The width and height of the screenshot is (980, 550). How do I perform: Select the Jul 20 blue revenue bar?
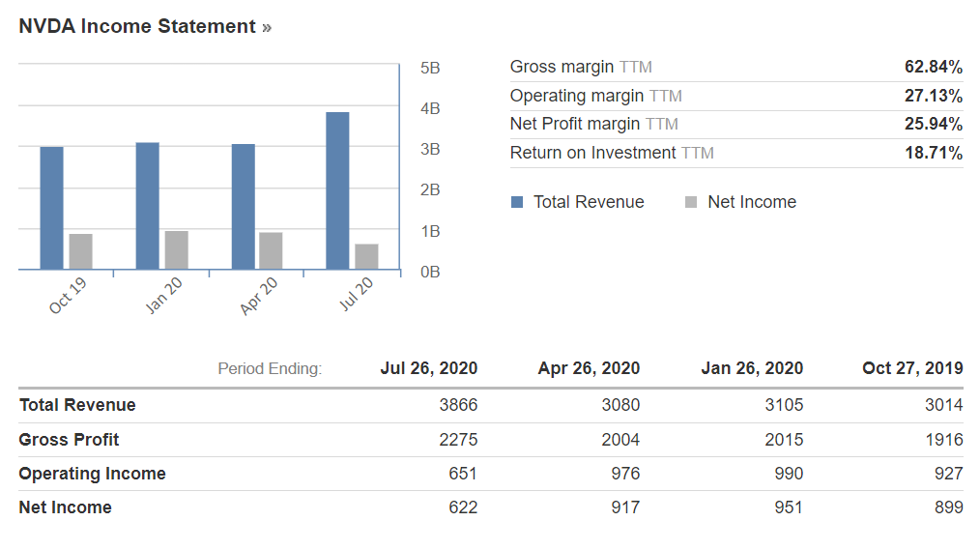point(337,190)
